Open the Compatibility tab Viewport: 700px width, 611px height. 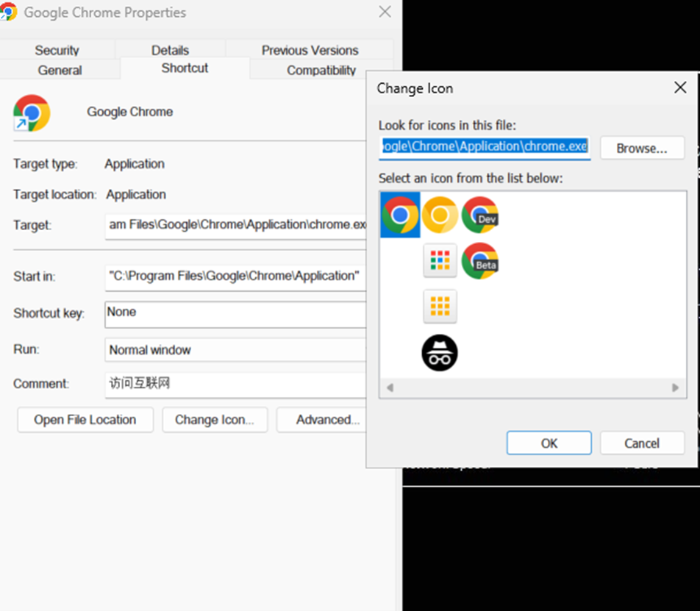tap(321, 70)
